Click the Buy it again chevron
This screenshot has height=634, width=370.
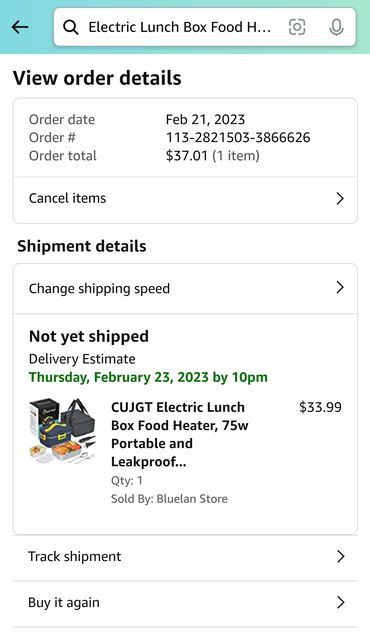coord(340,602)
